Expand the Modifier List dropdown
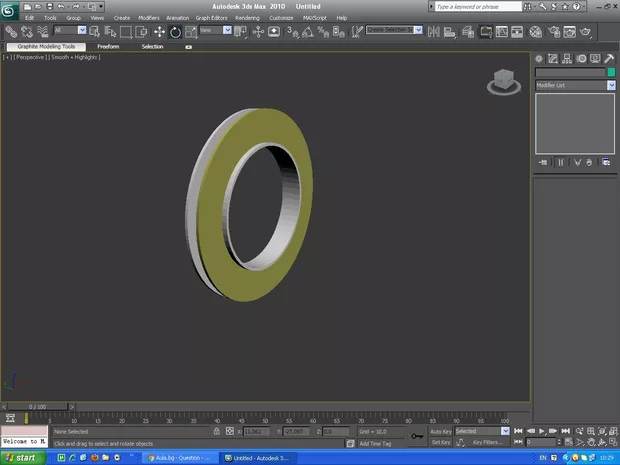 tap(611, 86)
